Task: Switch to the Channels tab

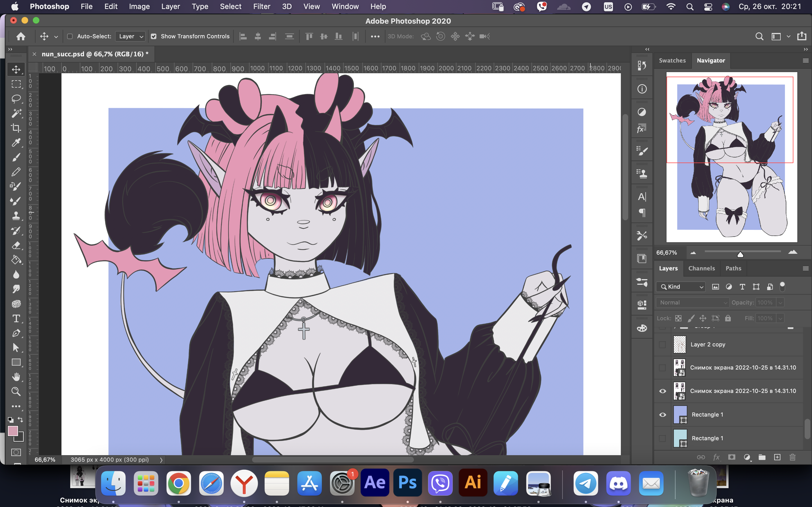Action: tap(701, 268)
